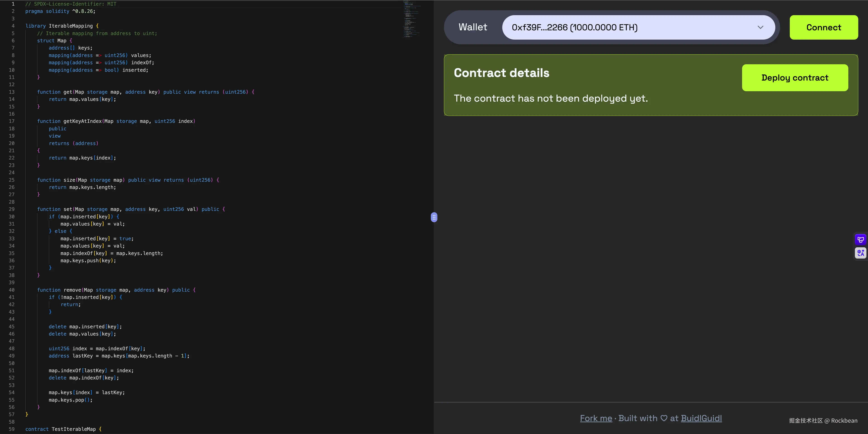Expand the chevron next to the ETH balance
The width and height of the screenshot is (868, 434).
[760, 27]
